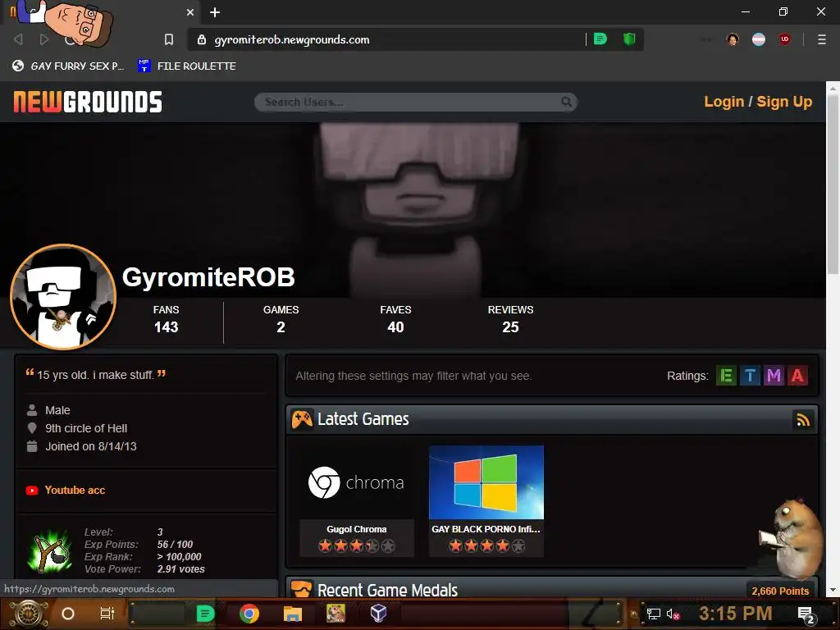Open the GAY FURRY SEX P... bookmark
Viewport: 840px width, 630px height.
68,66
